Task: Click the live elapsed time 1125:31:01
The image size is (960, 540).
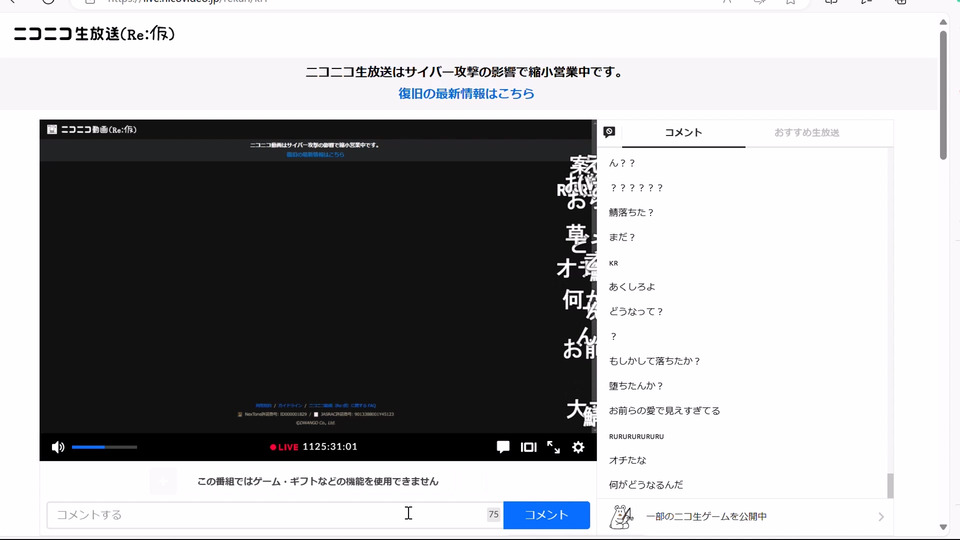Action: point(330,447)
